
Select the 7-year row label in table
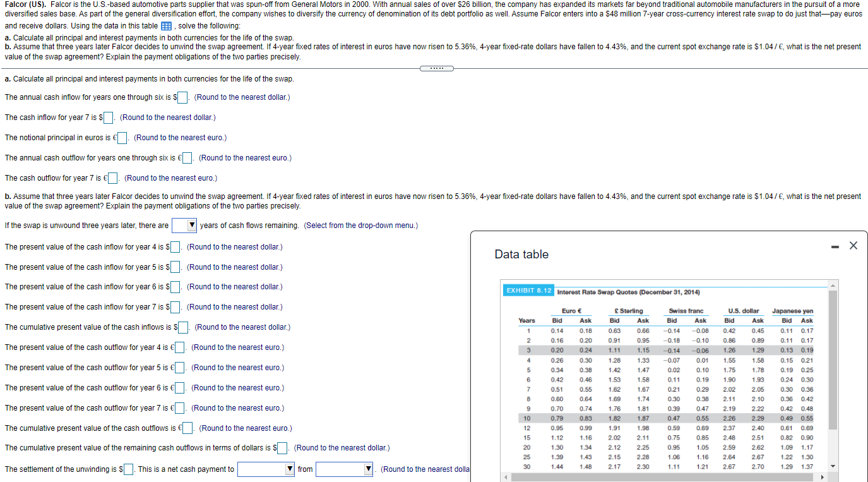click(x=527, y=390)
